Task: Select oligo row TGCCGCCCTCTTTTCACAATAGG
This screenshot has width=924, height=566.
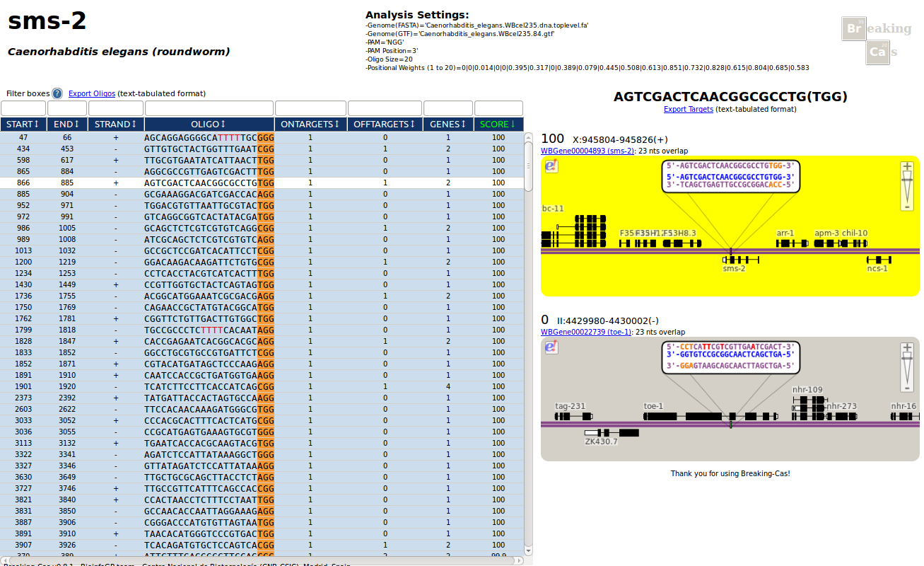Action: click(x=262, y=330)
